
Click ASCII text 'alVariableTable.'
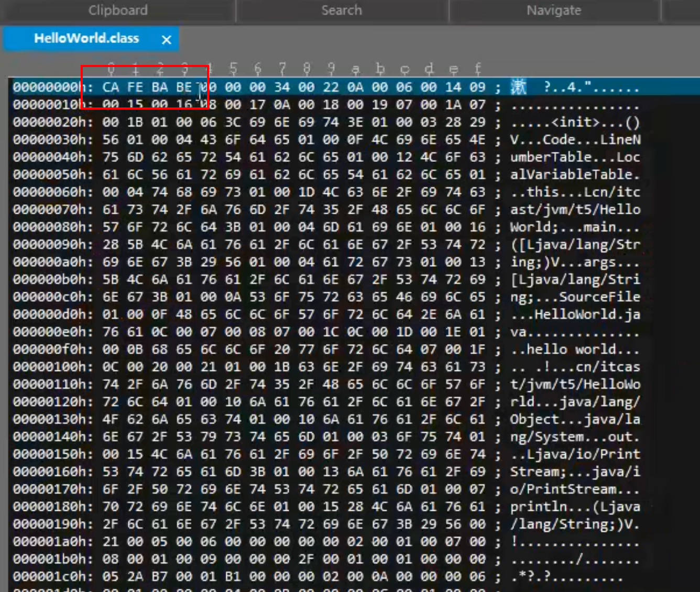(575, 174)
